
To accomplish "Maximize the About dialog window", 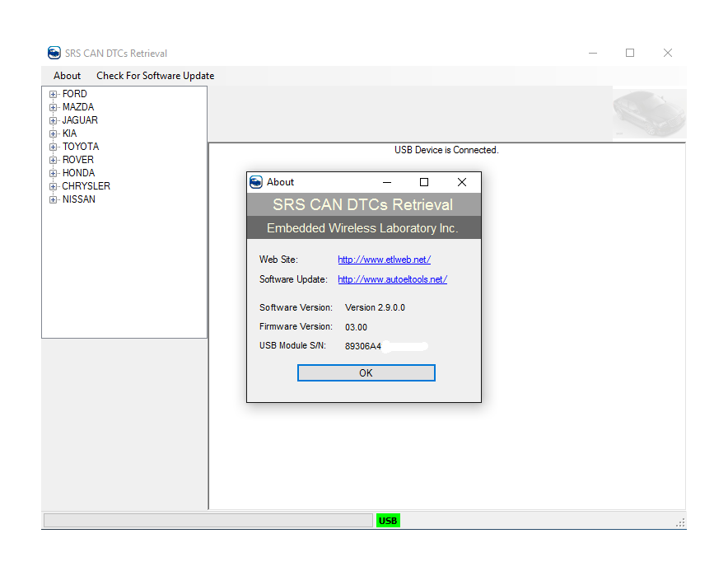I will click(x=424, y=182).
